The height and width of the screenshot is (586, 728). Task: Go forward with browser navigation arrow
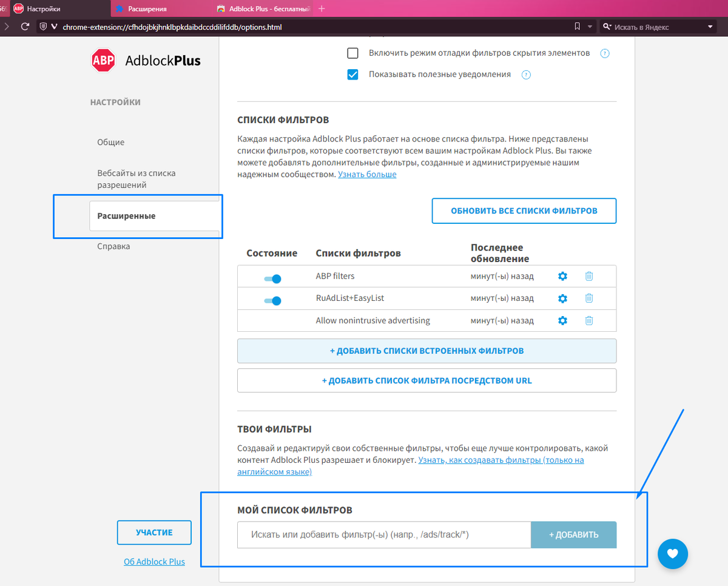point(7,27)
